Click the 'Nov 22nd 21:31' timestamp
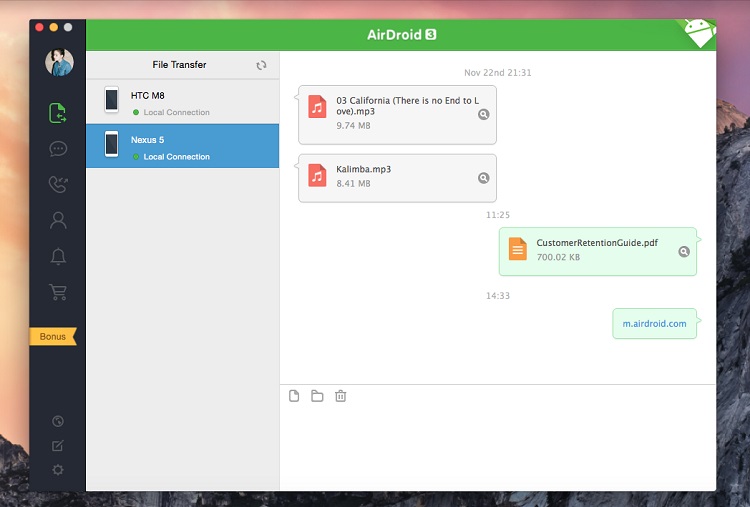The height and width of the screenshot is (507, 750). pyautogui.click(x=497, y=73)
